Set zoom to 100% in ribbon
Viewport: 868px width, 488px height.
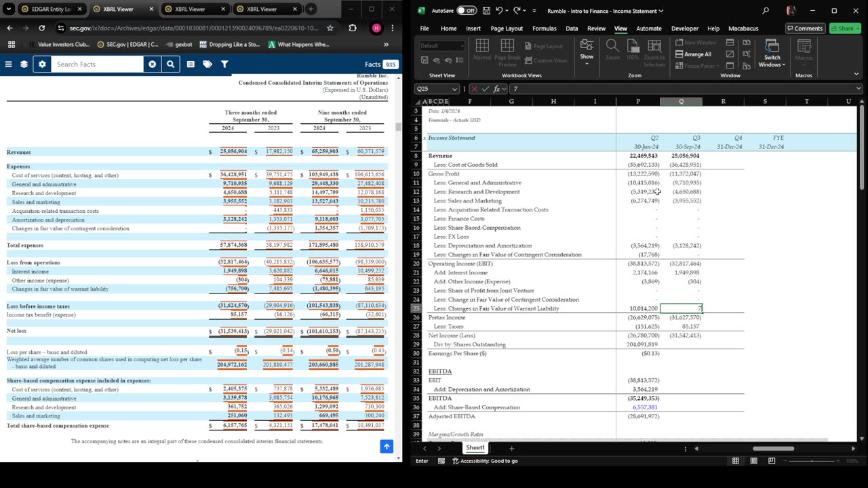tap(633, 49)
